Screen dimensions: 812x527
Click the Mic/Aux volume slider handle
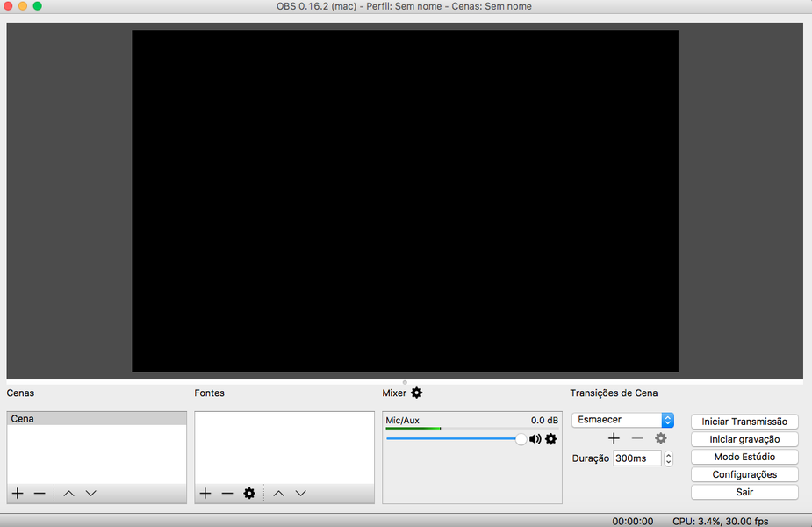pos(521,439)
